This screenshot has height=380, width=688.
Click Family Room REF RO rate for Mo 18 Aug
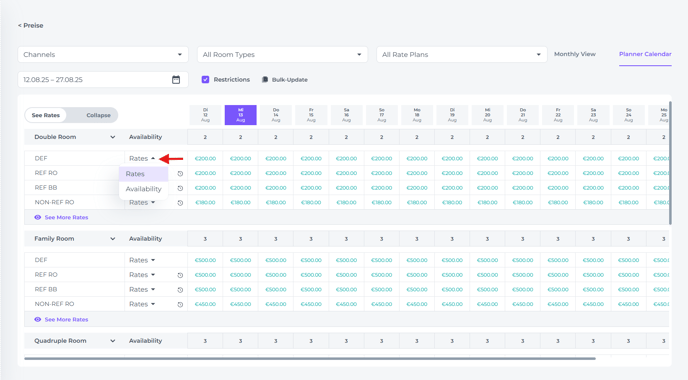[x=417, y=275]
